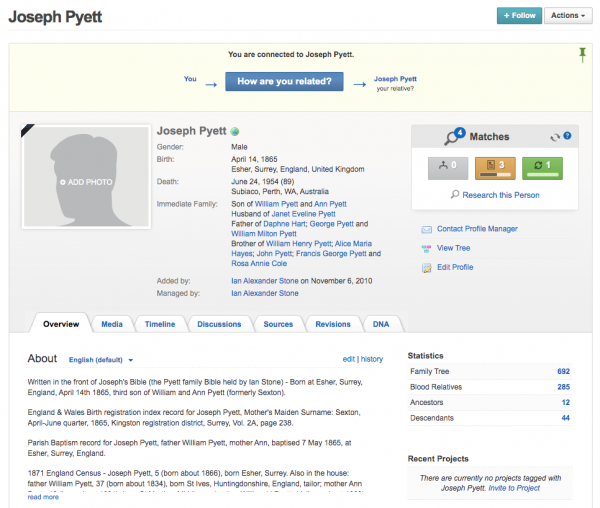
Task: Click the Matches magnifier icon with badge
Action: click(454, 137)
